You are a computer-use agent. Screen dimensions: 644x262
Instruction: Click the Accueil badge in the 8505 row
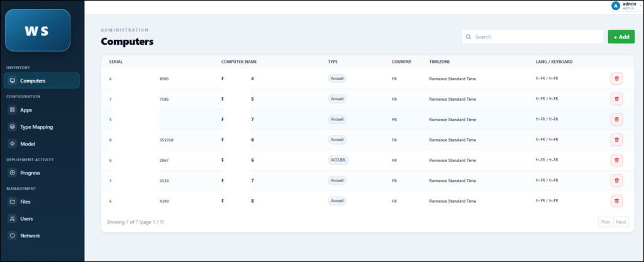pyautogui.click(x=337, y=79)
